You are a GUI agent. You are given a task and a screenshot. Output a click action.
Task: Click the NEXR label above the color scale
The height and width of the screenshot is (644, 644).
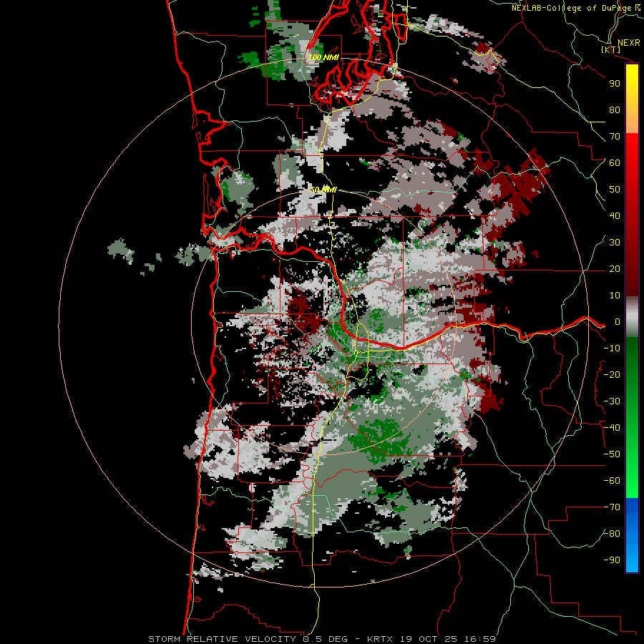tap(628, 42)
